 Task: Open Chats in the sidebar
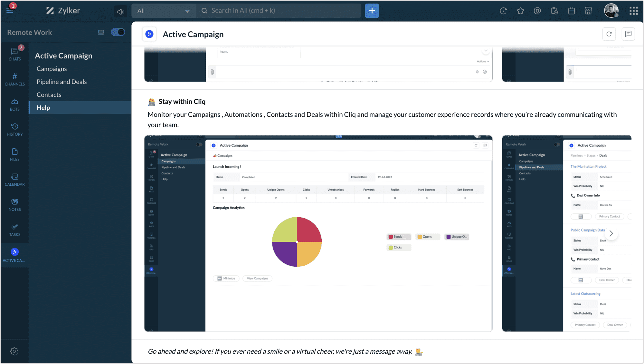point(14,54)
